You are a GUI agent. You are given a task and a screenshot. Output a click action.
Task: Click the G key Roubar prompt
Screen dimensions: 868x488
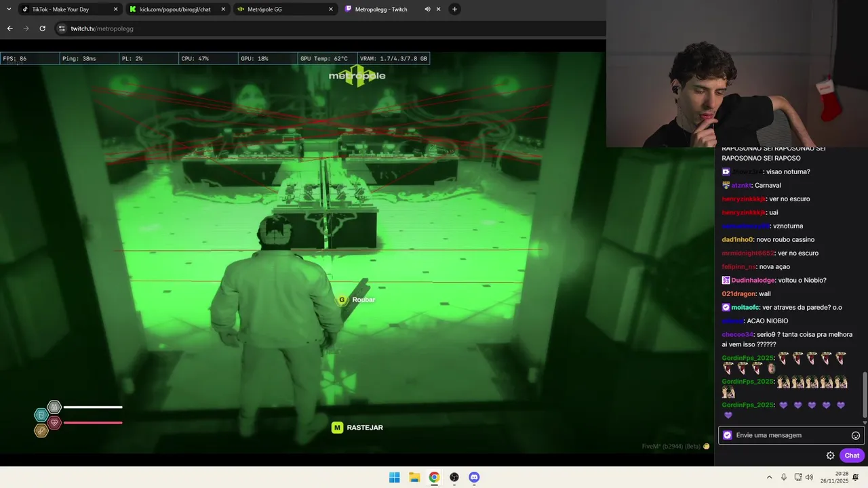coord(356,300)
